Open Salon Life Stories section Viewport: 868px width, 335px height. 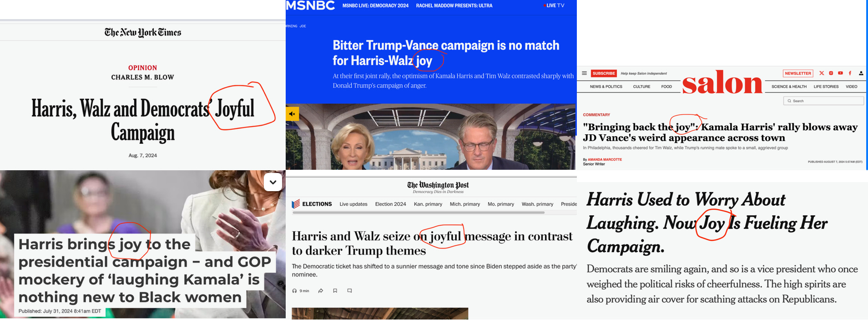click(826, 86)
